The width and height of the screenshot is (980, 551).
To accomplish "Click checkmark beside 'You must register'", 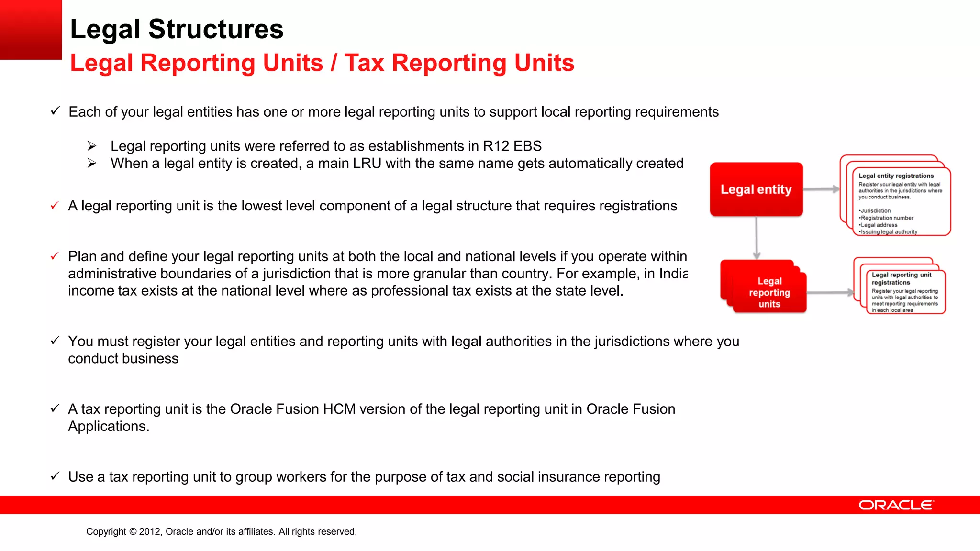I will [55, 341].
